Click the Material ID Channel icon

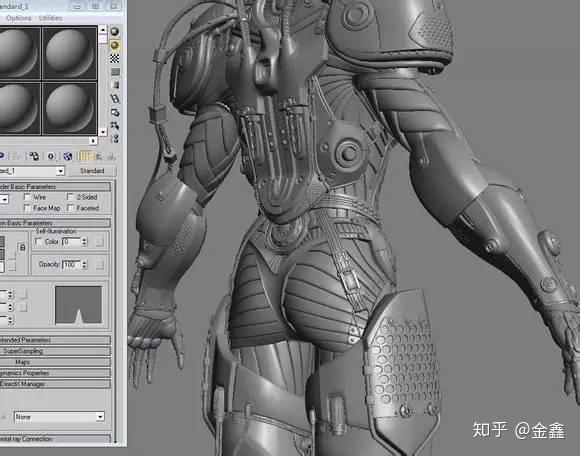pos(51,156)
